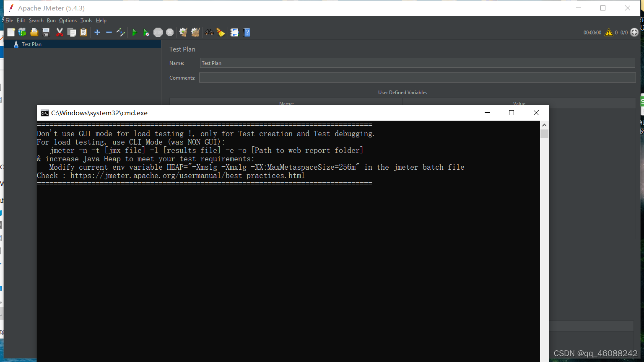Click the Name column header in variables table
The image size is (644, 362).
(x=286, y=103)
